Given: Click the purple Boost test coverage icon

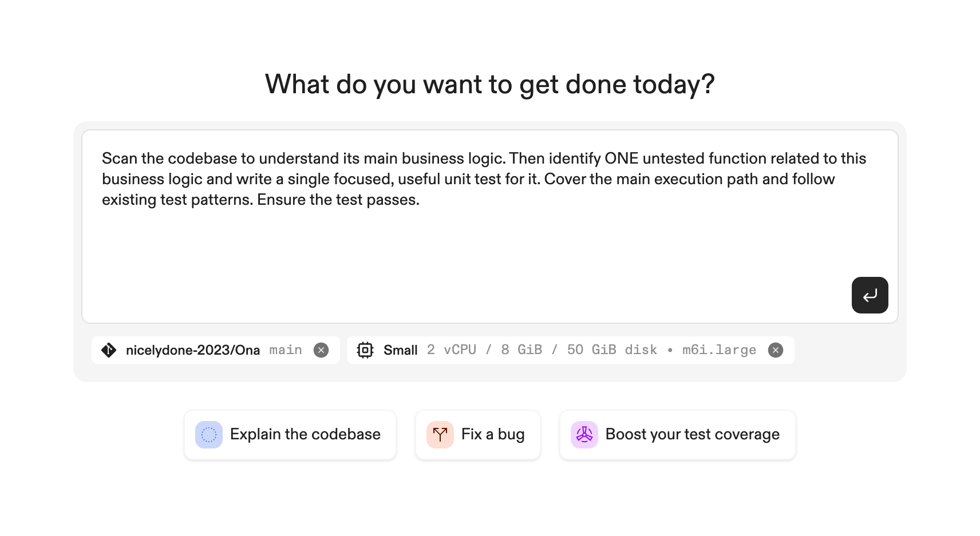Looking at the screenshot, I should point(584,435).
